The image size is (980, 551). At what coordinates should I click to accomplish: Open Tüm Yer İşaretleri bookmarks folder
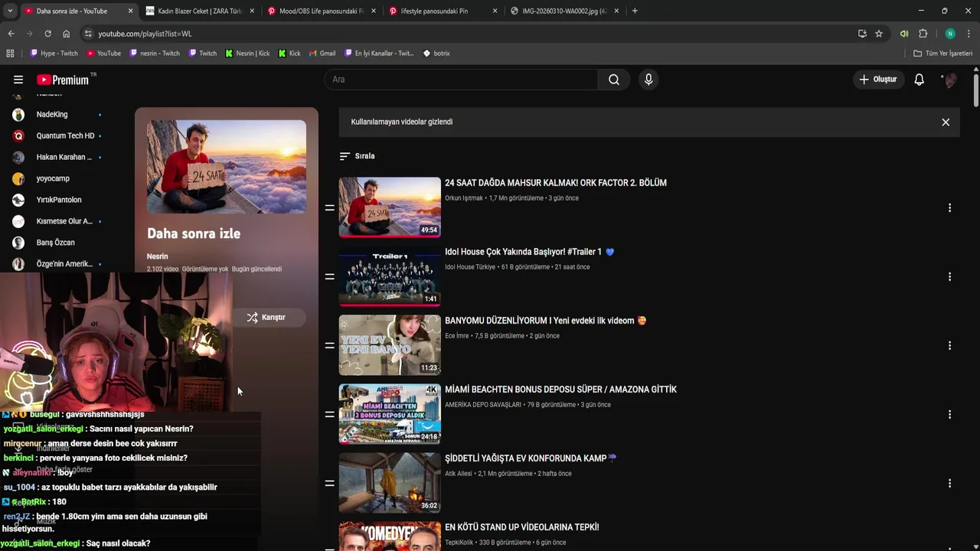tap(943, 54)
